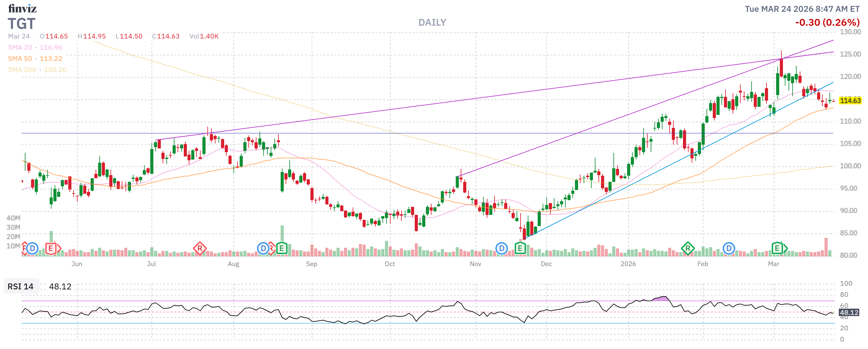This screenshot has height=349, width=868.
Task: Click the yellow 114.63 current price tag
Action: [850, 100]
